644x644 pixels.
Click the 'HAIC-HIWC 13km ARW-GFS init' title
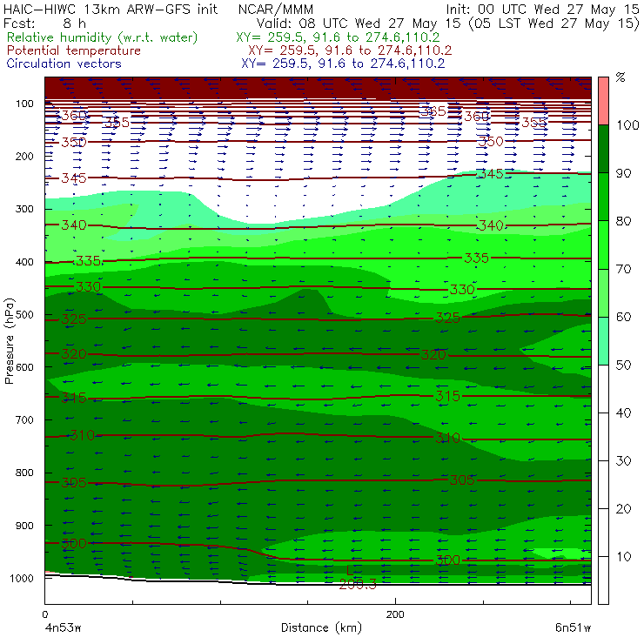[x=111, y=9]
